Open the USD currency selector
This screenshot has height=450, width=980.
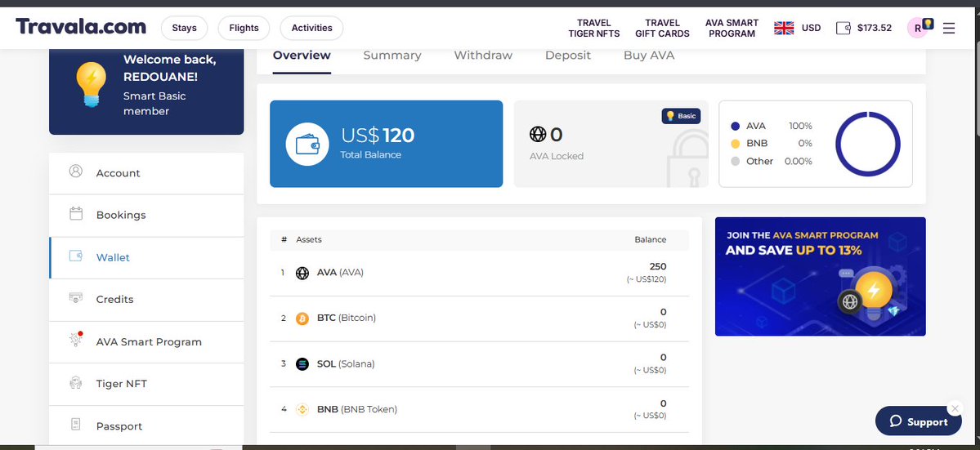click(812, 28)
